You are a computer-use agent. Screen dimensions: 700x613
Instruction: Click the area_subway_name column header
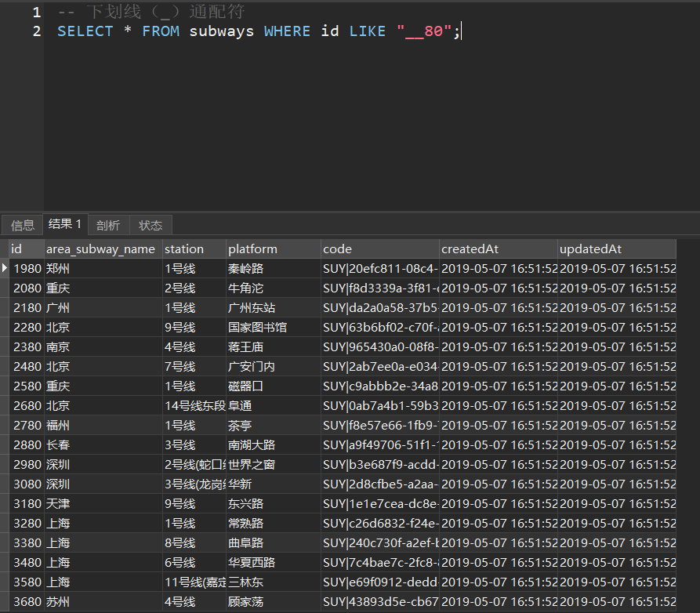pyautogui.click(x=103, y=249)
